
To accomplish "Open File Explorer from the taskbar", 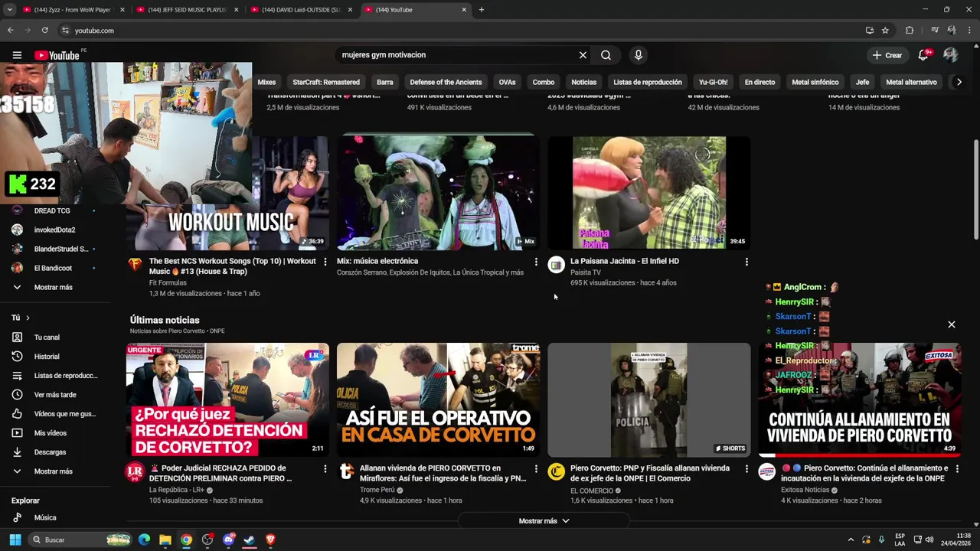I will pyautogui.click(x=165, y=540).
